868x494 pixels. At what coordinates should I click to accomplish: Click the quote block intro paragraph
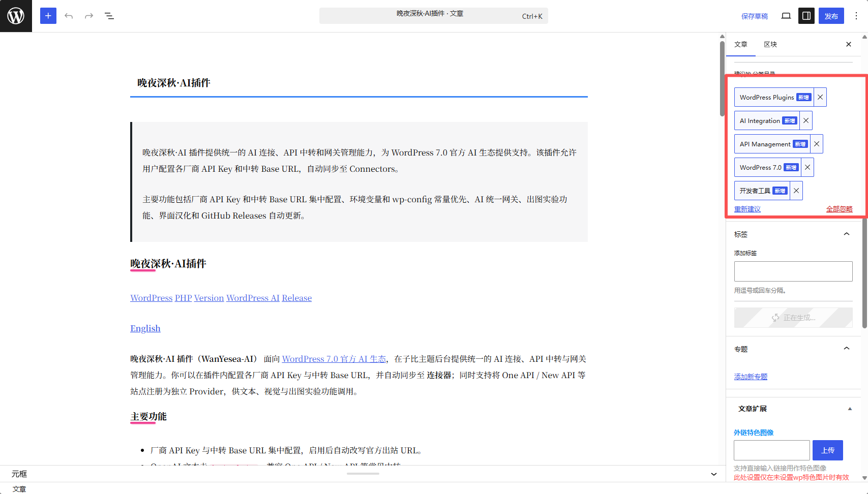360,161
